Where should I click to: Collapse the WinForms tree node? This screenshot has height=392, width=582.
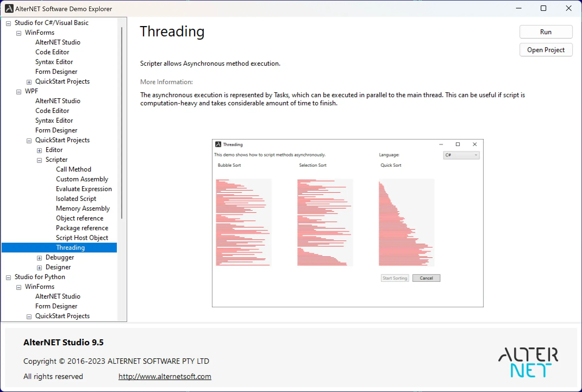[x=19, y=33]
